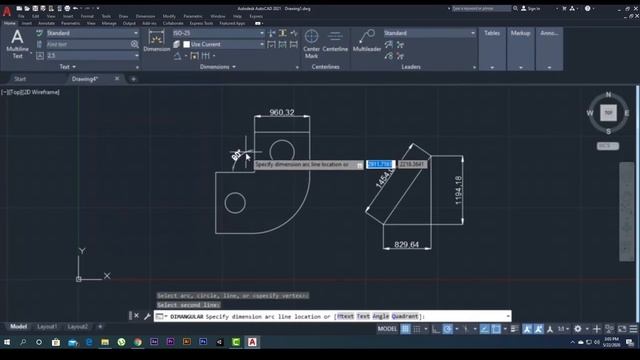This screenshot has height=360, width=640.
Task: Select the Multileader tool
Action: (x=367, y=41)
